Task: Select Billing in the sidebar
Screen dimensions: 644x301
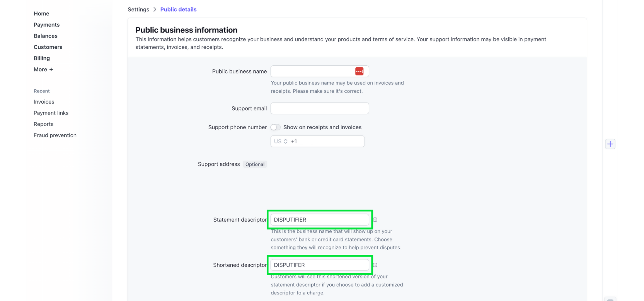Action: pos(42,58)
